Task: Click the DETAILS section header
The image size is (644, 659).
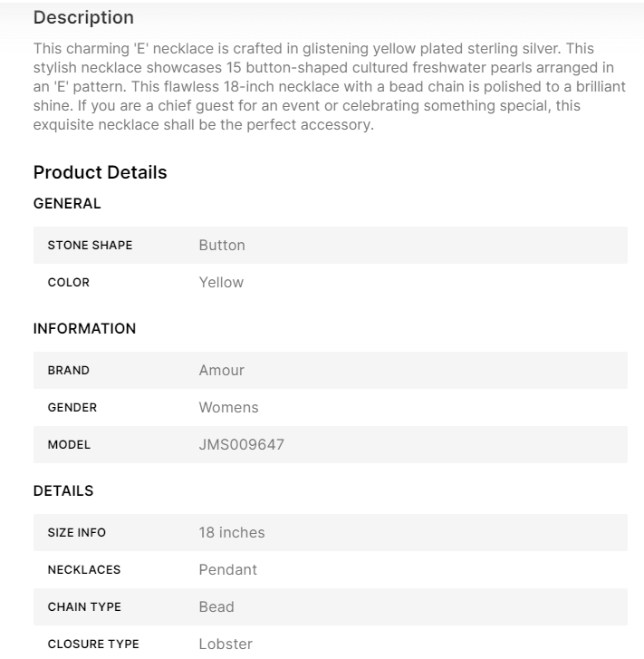Action: pyautogui.click(x=63, y=491)
